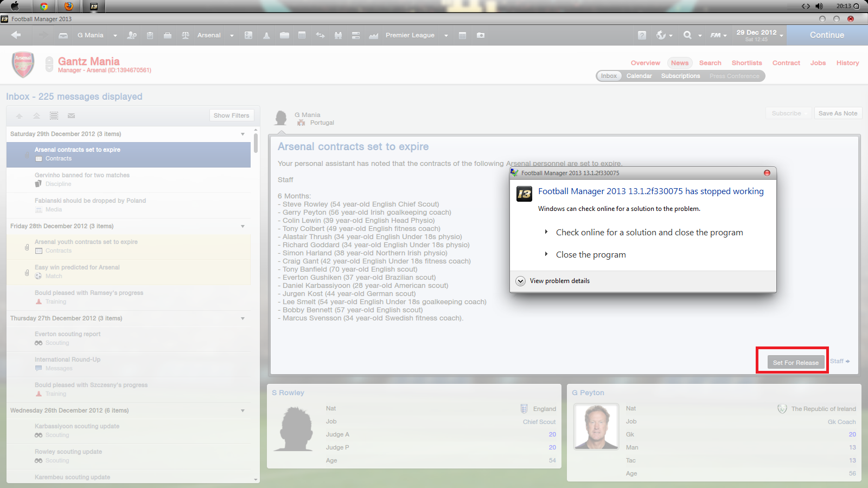
Task: Open the Jobs tab
Action: [x=818, y=63]
